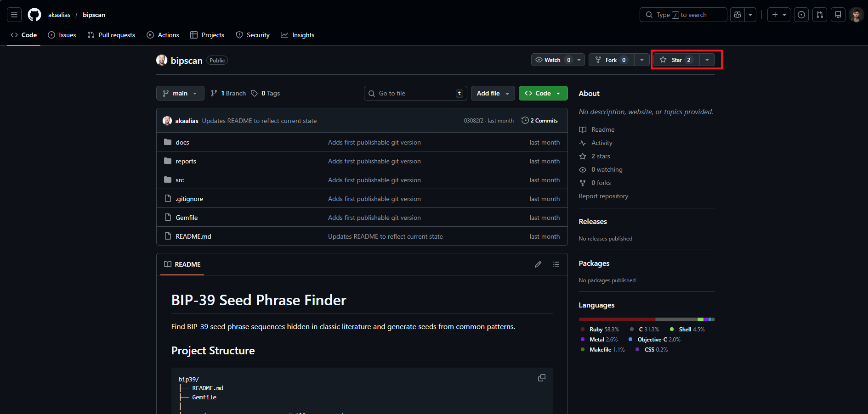Open the Insights tab
868x414 pixels.
pyautogui.click(x=298, y=35)
